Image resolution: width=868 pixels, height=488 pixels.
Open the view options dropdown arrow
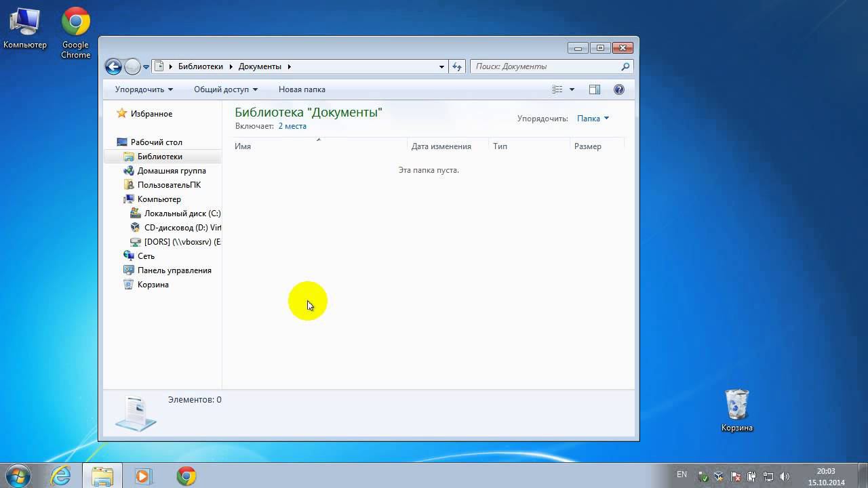[x=572, y=89]
